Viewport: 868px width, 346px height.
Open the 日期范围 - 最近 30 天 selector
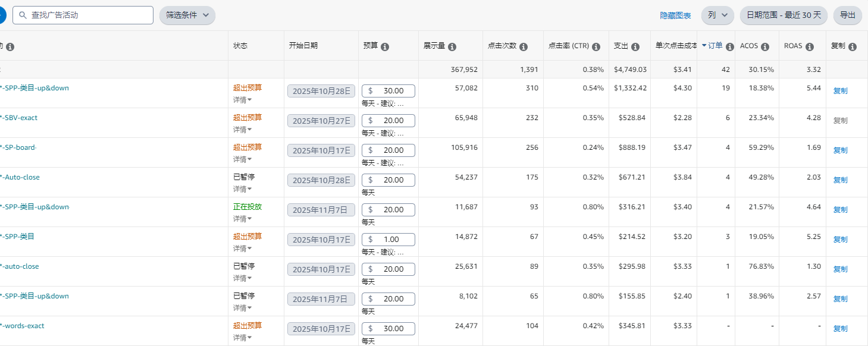(783, 15)
